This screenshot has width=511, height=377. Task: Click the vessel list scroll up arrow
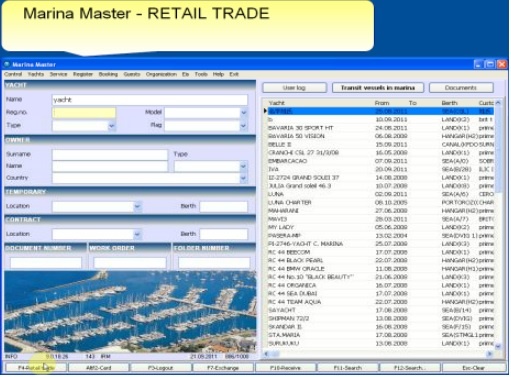coord(498,103)
